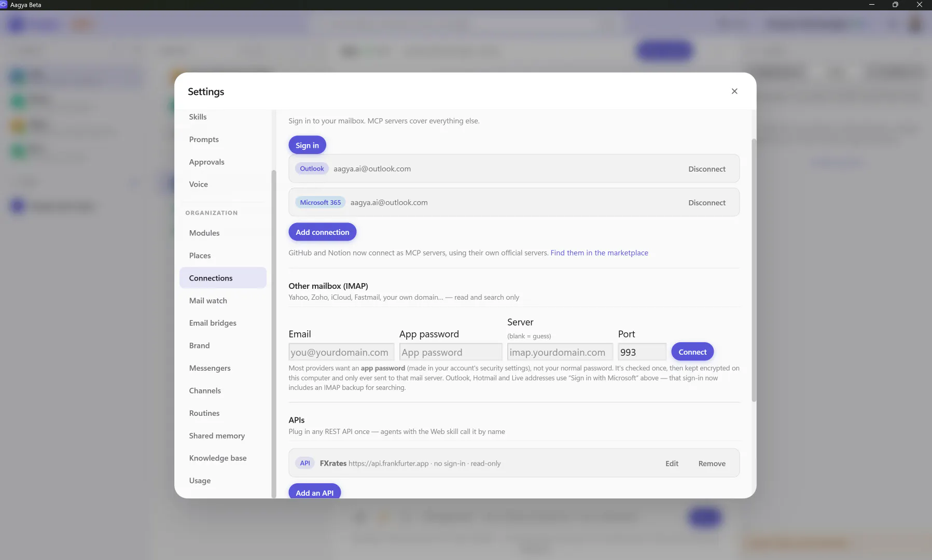Open the Voice settings section
Screen dimensions: 932x560
pyautogui.click(x=223, y=184)
